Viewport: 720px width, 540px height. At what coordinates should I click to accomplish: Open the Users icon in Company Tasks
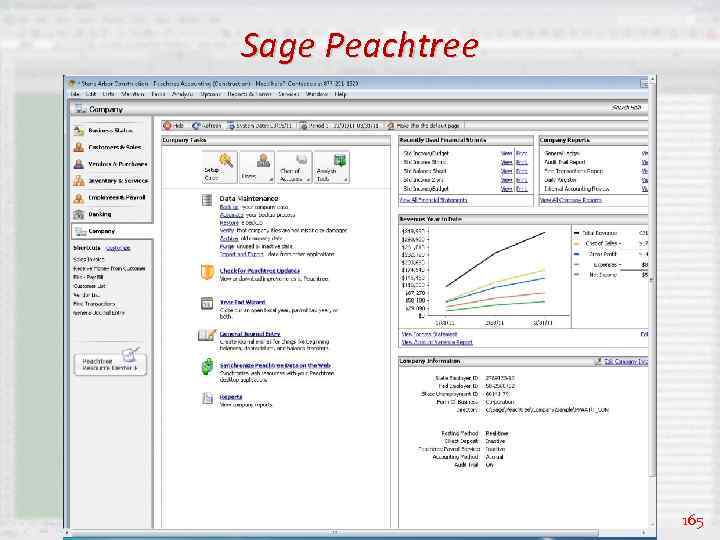coord(263,160)
